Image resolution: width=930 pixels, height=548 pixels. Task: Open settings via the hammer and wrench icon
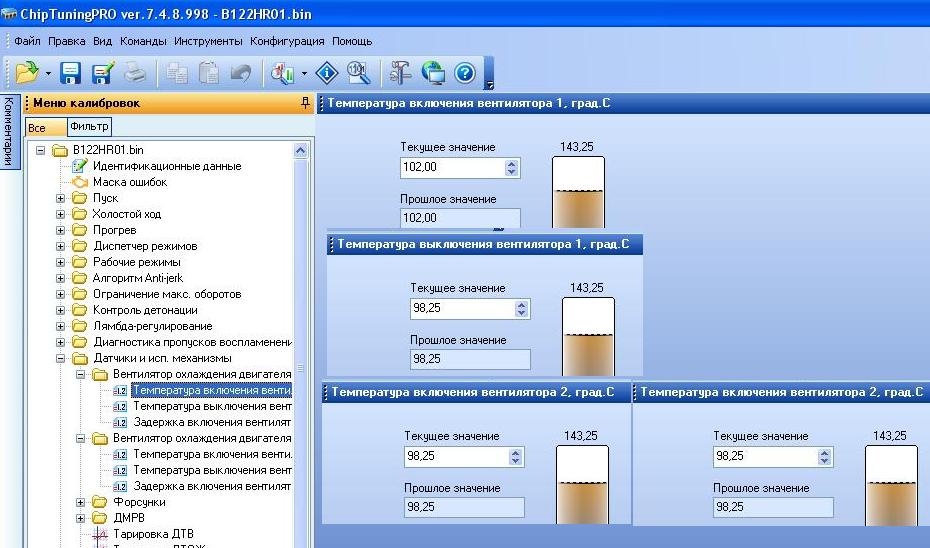(401, 73)
